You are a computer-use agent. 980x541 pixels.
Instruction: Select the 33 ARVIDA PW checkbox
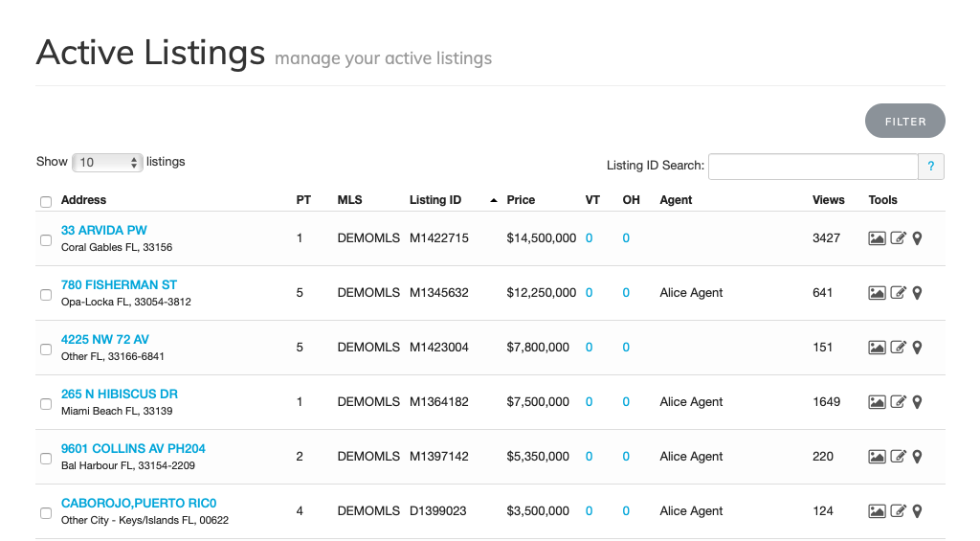(x=46, y=240)
